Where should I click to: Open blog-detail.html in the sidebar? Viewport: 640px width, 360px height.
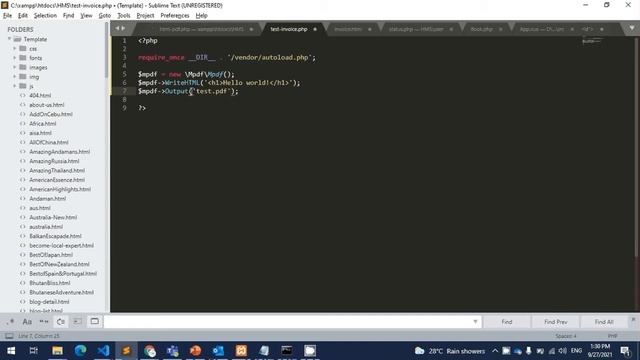49,302
